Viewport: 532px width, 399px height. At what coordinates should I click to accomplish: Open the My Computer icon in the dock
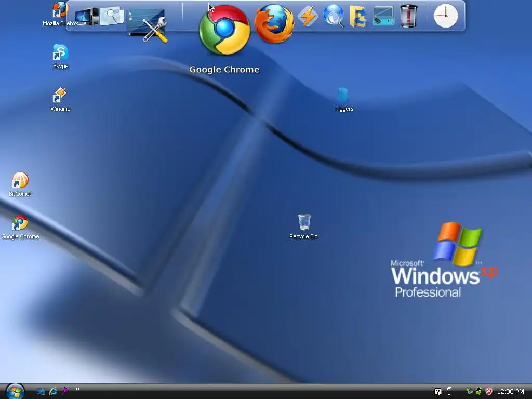click(87, 16)
